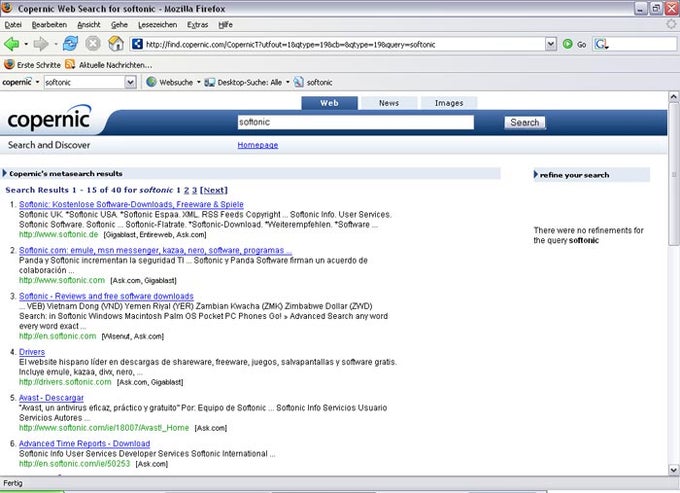
Task: Click the Stop loading icon
Action: [x=93, y=44]
